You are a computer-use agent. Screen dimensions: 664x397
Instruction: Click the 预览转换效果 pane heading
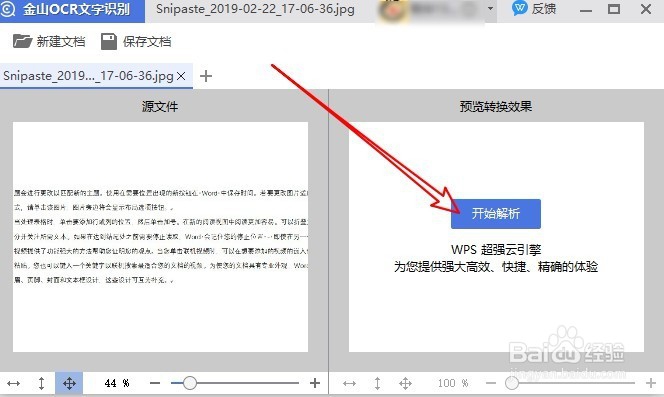click(x=496, y=106)
